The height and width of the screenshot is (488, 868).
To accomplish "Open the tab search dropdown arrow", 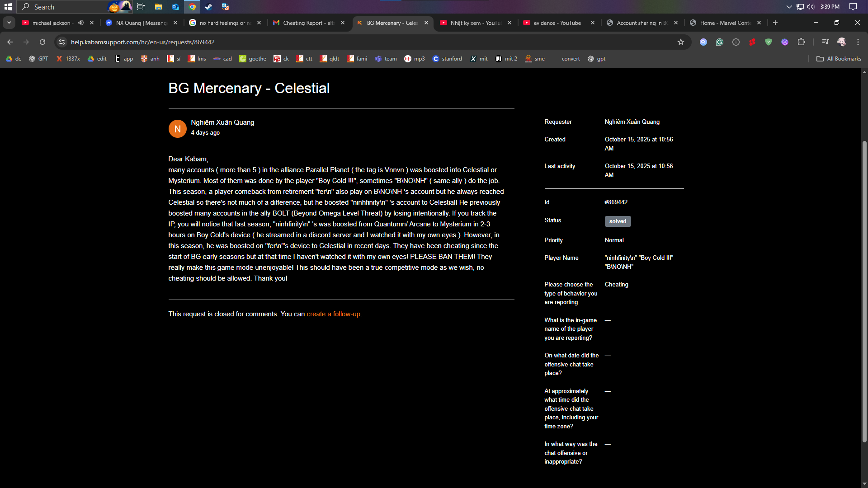I will point(9,23).
